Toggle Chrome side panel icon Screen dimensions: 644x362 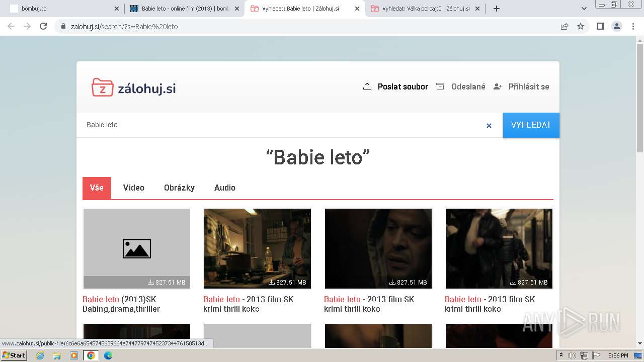(x=600, y=26)
